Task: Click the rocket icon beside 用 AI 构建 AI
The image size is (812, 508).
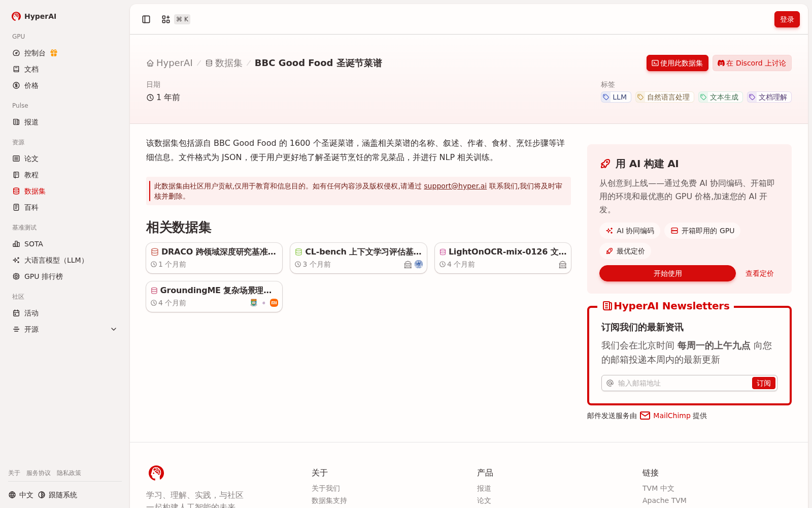Action: coord(605,164)
